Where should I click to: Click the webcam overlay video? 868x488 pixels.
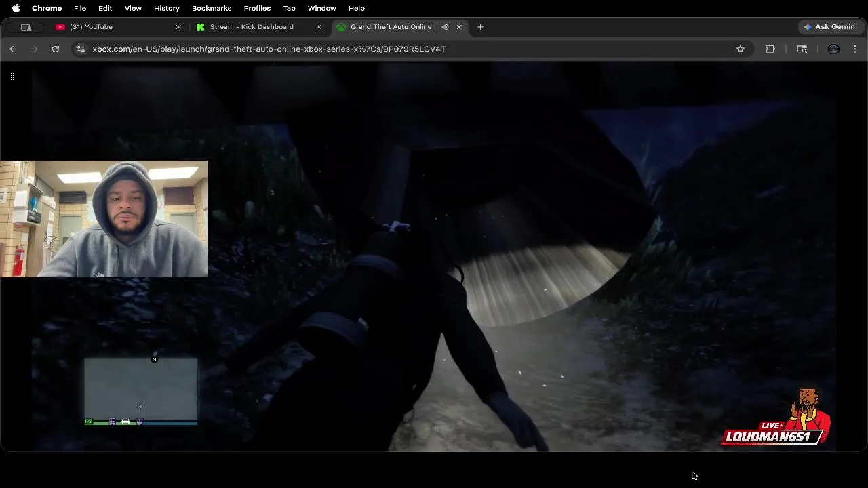point(104,219)
